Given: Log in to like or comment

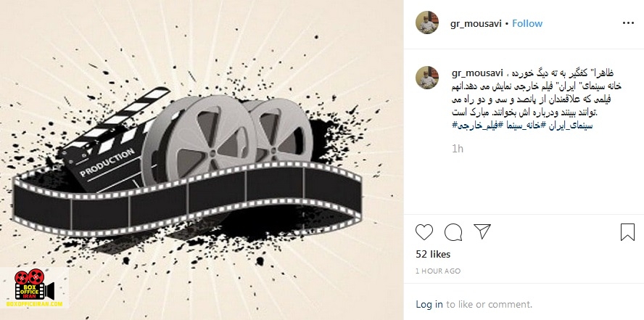Looking at the screenshot, I should (x=429, y=304).
